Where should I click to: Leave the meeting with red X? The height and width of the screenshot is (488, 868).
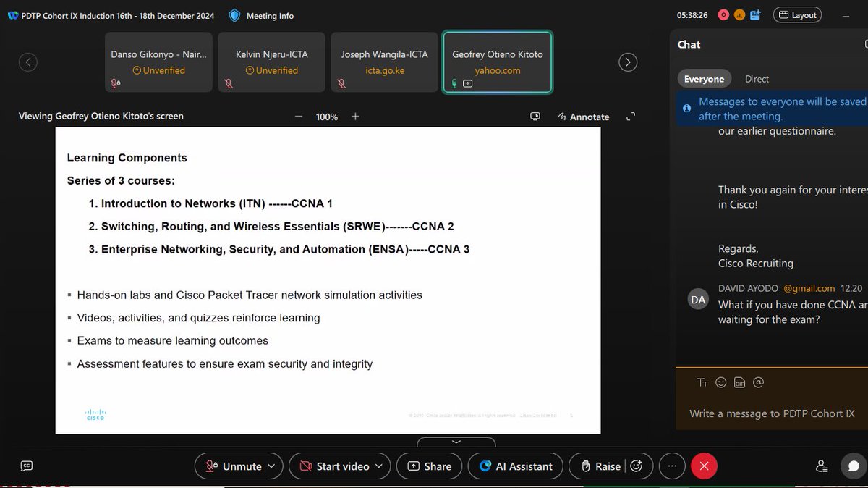tap(705, 466)
